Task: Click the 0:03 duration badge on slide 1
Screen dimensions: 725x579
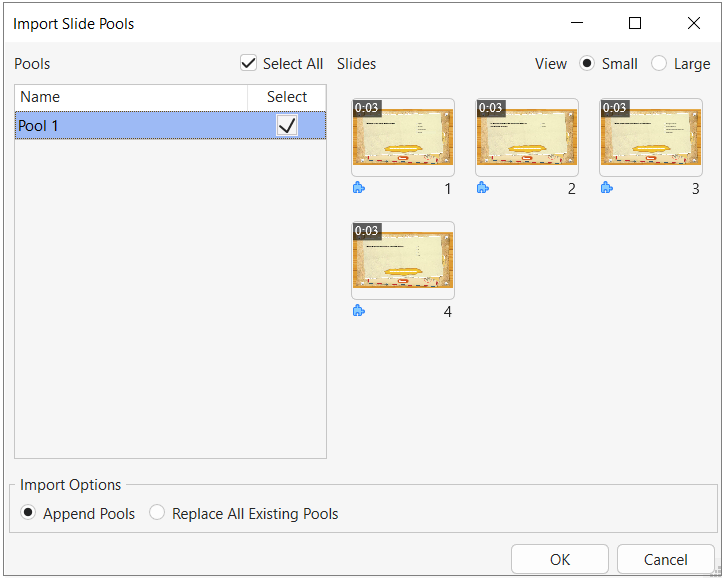Action: [367, 108]
